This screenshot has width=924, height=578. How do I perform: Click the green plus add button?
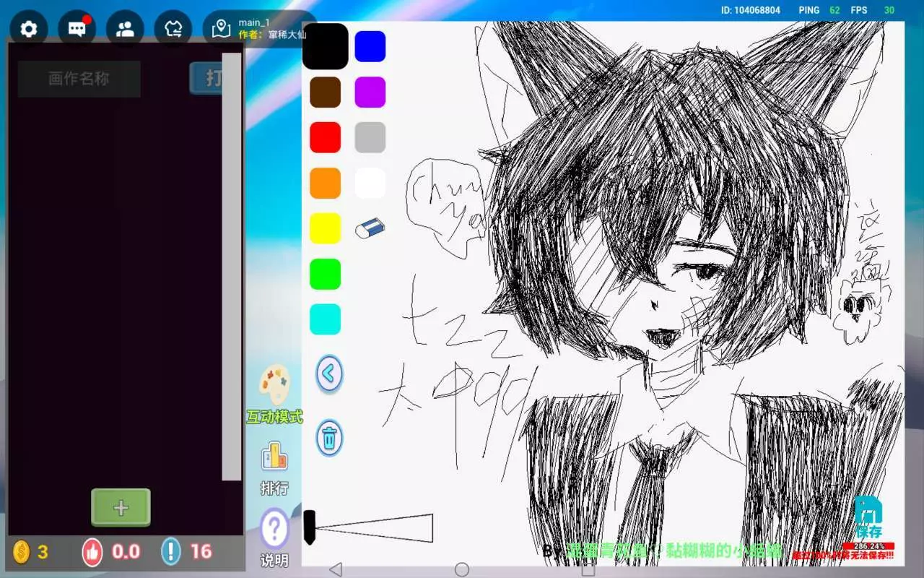pyautogui.click(x=121, y=508)
